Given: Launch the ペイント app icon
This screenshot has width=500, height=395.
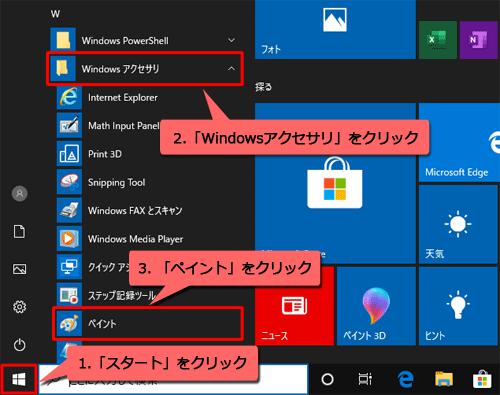Looking at the screenshot, I should pyautogui.click(x=69, y=324).
